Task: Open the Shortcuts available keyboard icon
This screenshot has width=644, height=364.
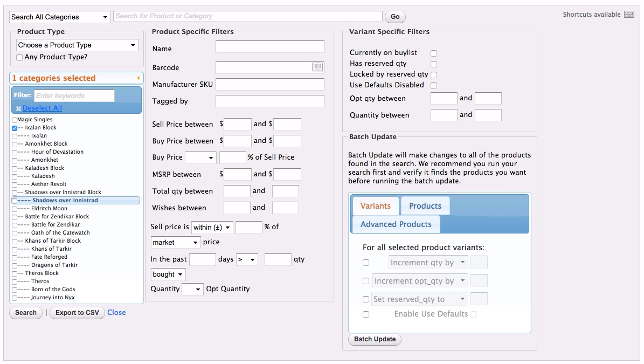Action: 629,15
